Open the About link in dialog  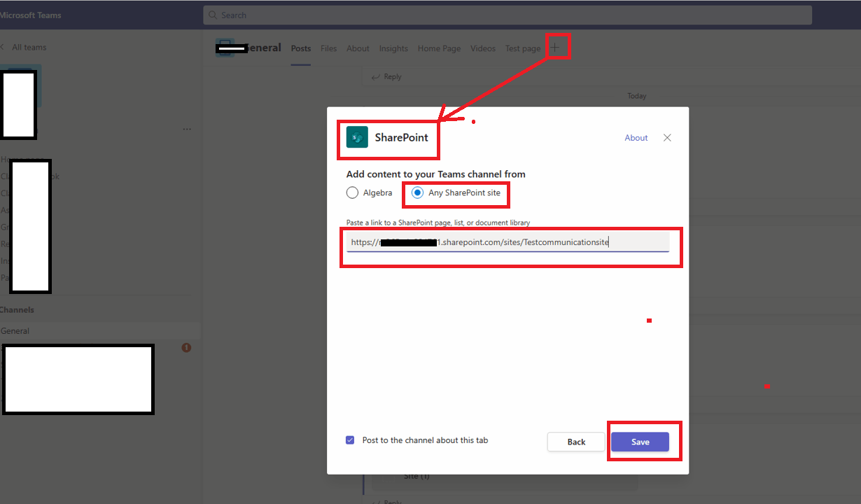point(636,138)
